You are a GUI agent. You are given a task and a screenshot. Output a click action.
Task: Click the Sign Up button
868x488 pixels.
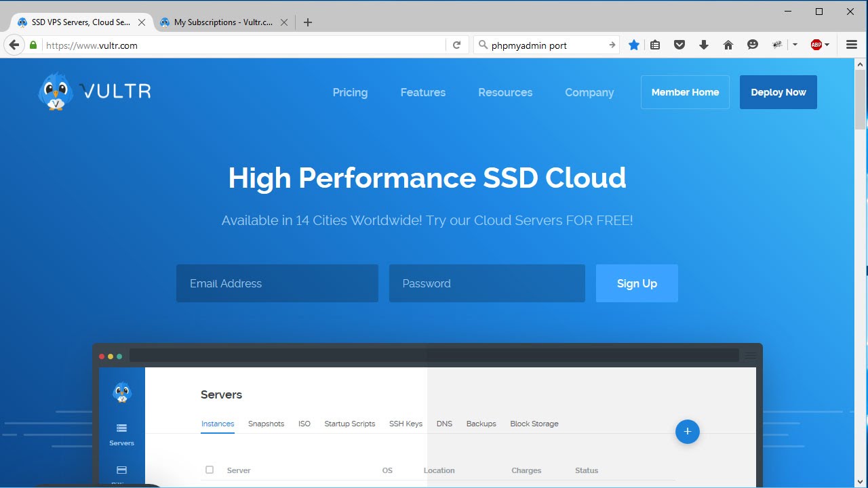point(637,283)
